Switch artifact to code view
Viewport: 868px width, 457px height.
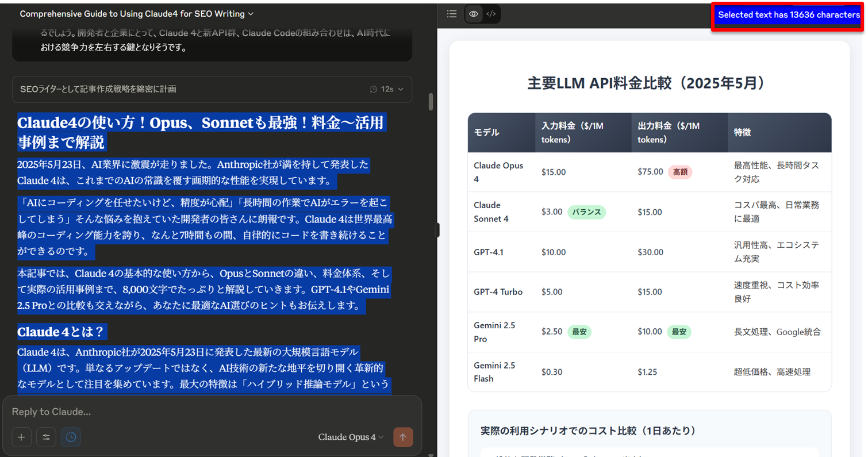(490, 14)
